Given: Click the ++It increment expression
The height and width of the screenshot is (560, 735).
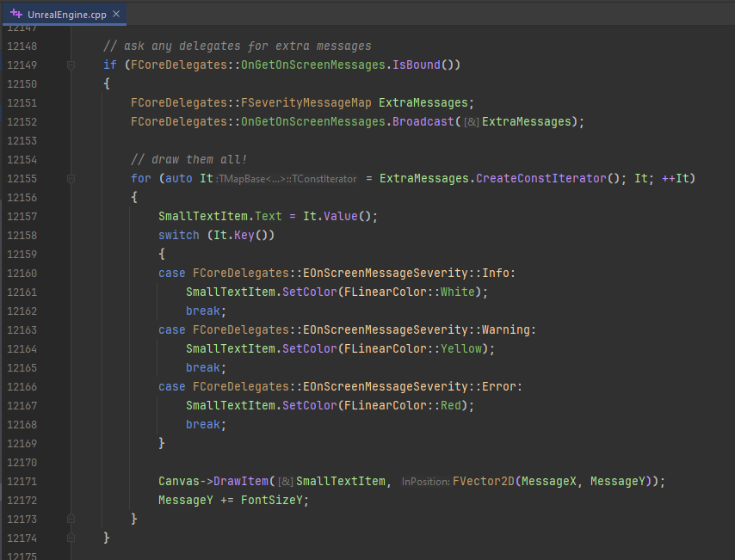Looking at the screenshot, I should tap(676, 179).
